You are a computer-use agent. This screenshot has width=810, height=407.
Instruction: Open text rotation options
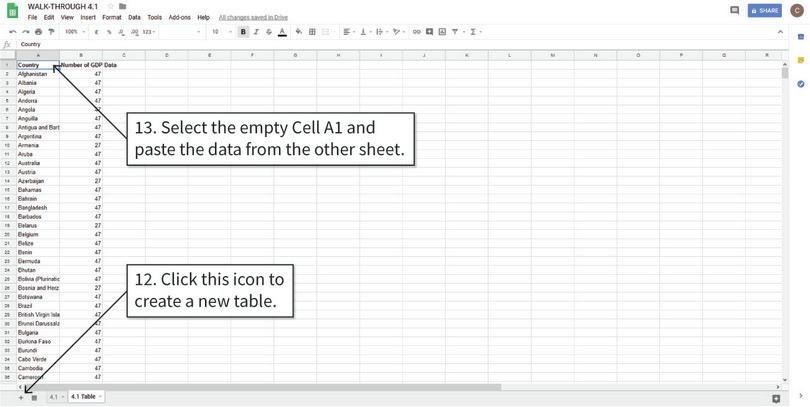398,32
